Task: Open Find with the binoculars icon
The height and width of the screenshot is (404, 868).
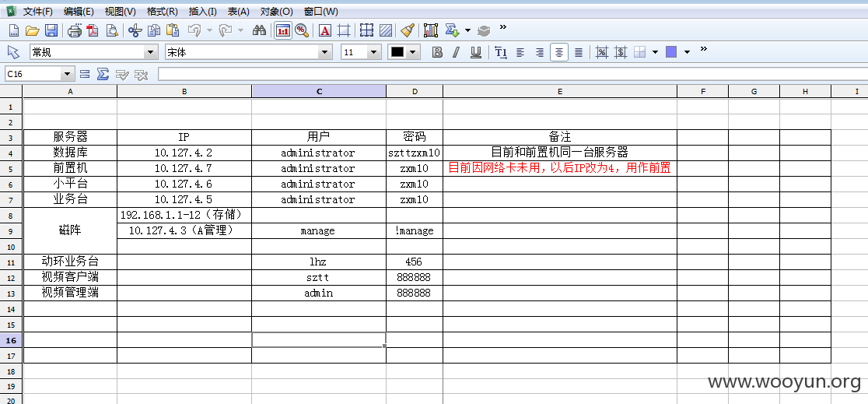Action: [259, 30]
